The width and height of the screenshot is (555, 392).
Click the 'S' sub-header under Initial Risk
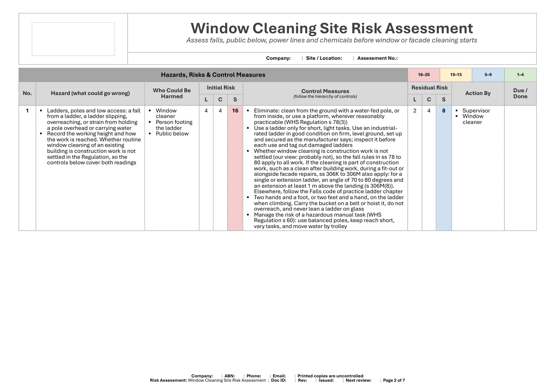(x=235, y=100)
